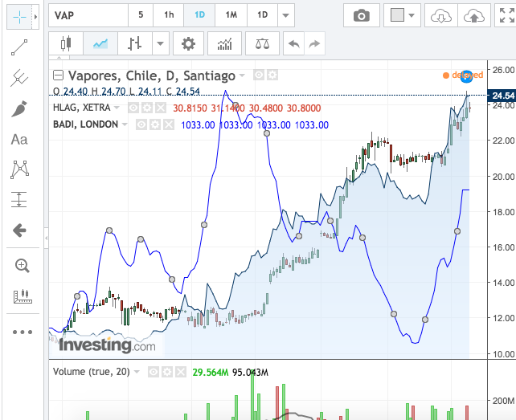The width and height of the screenshot is (516, 420).
Task: Activate the zoom-in magnifier tool
Action: pos(23,265)
